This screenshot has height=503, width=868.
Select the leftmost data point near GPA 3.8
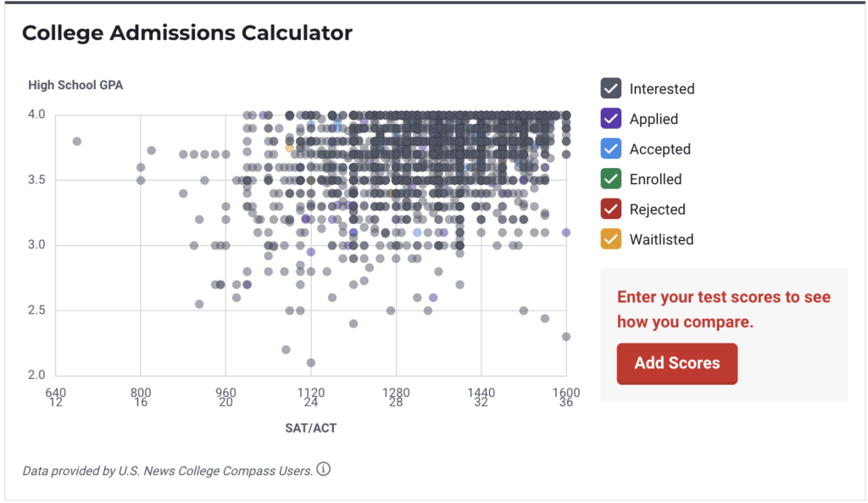77,141
